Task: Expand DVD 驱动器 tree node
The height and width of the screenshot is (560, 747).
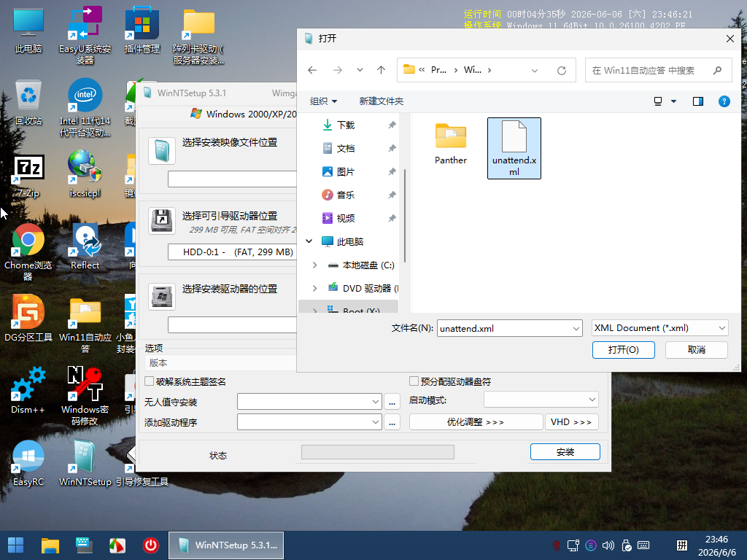Action: coord(314,288)
